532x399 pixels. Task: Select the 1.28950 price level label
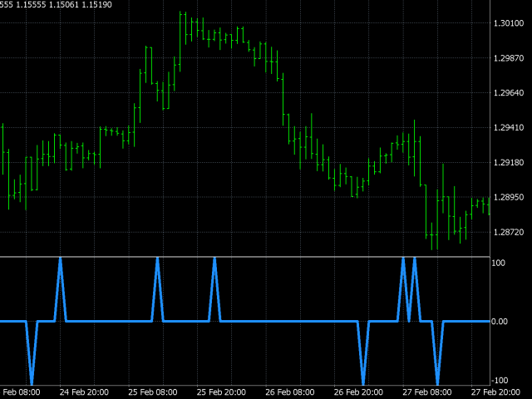[x=508, y=197]
